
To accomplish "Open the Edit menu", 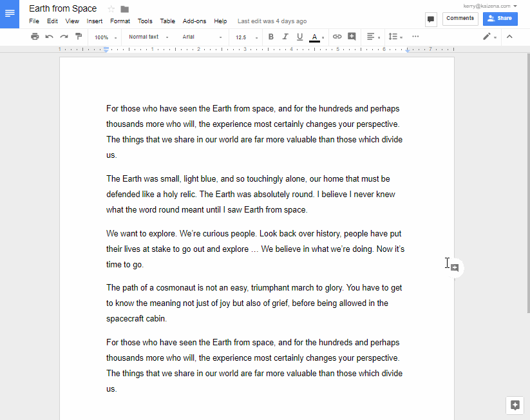I will [52, 21].
